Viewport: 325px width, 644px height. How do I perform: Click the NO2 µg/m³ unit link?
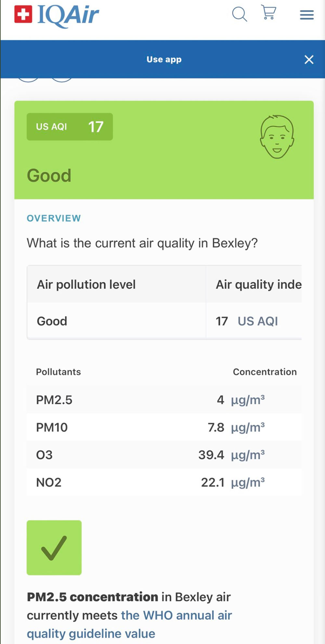pos(248,482)
